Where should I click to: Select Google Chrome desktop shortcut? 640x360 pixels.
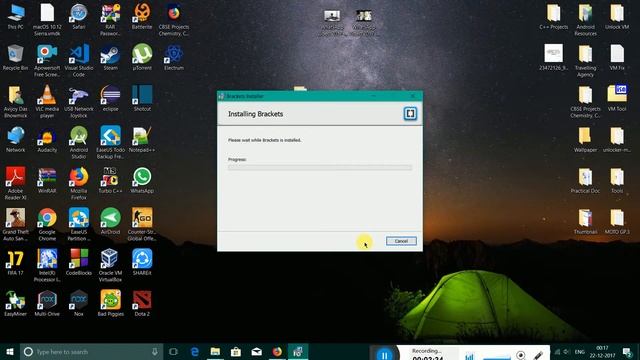(47, 224)
